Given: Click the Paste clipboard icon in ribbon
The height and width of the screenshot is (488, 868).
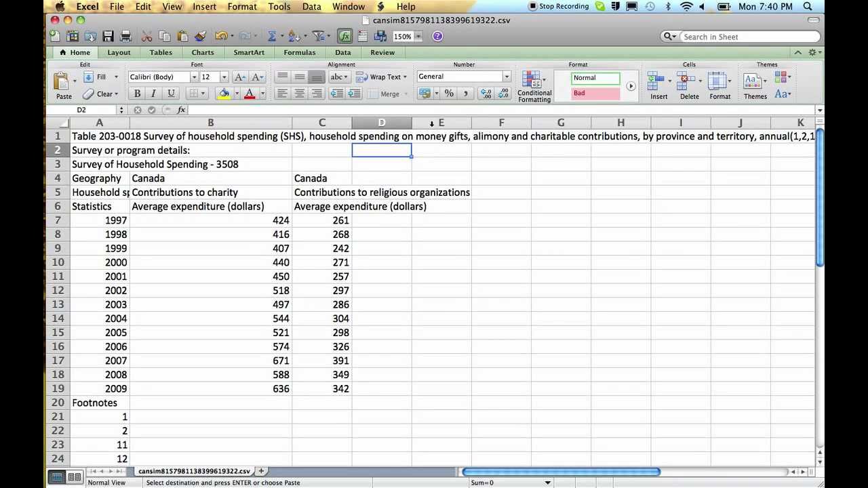Looking at the screenshot, I should (x=62, y=81).
